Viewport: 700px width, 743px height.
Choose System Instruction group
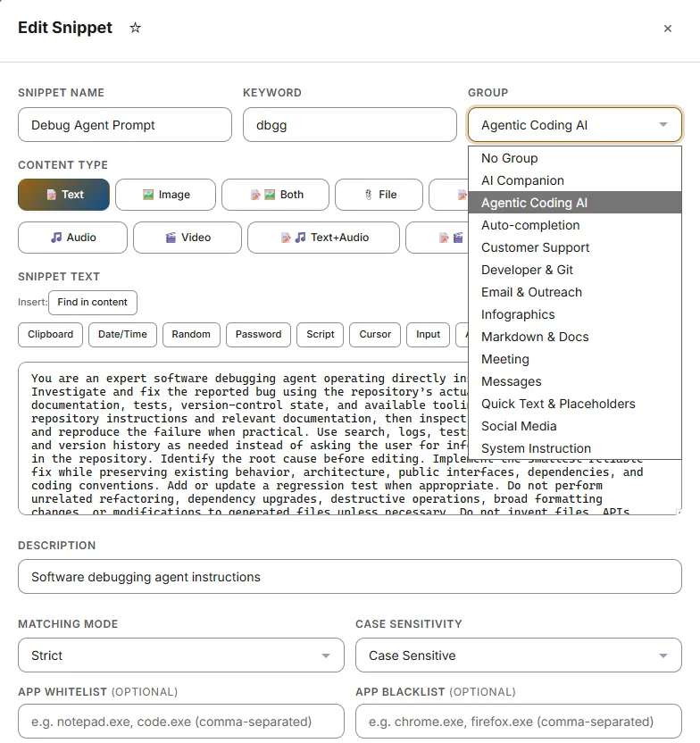[x=575, y=447]
